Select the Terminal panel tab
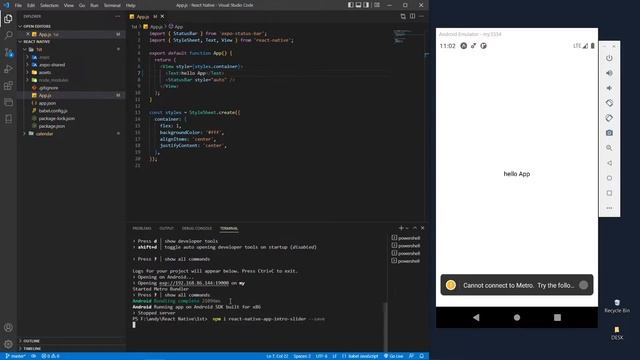Screen dimensions: 640x360 (x=229, y=228)
